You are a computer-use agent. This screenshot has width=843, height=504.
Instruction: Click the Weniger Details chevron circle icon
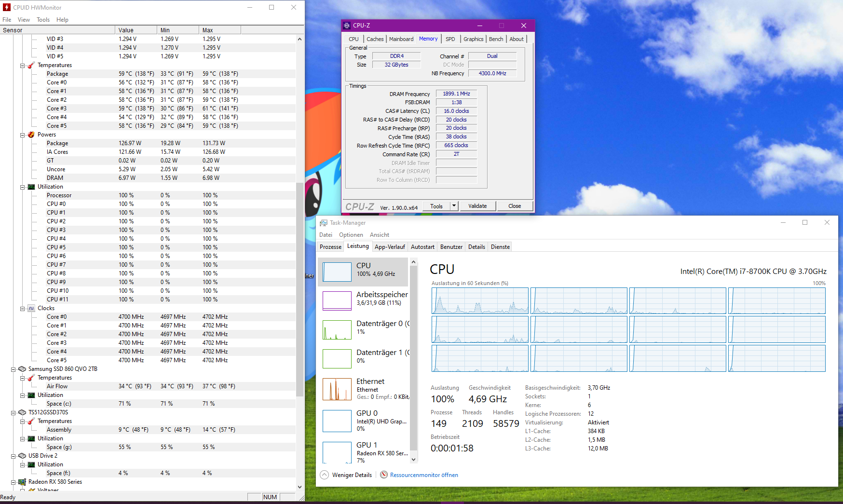[325, 475]
